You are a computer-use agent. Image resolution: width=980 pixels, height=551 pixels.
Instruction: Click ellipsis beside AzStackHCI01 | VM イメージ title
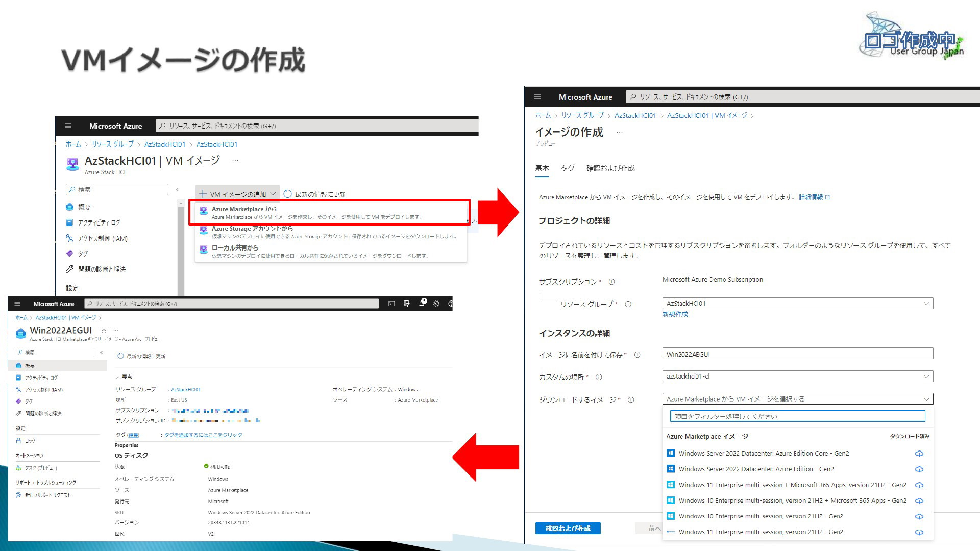235,161
